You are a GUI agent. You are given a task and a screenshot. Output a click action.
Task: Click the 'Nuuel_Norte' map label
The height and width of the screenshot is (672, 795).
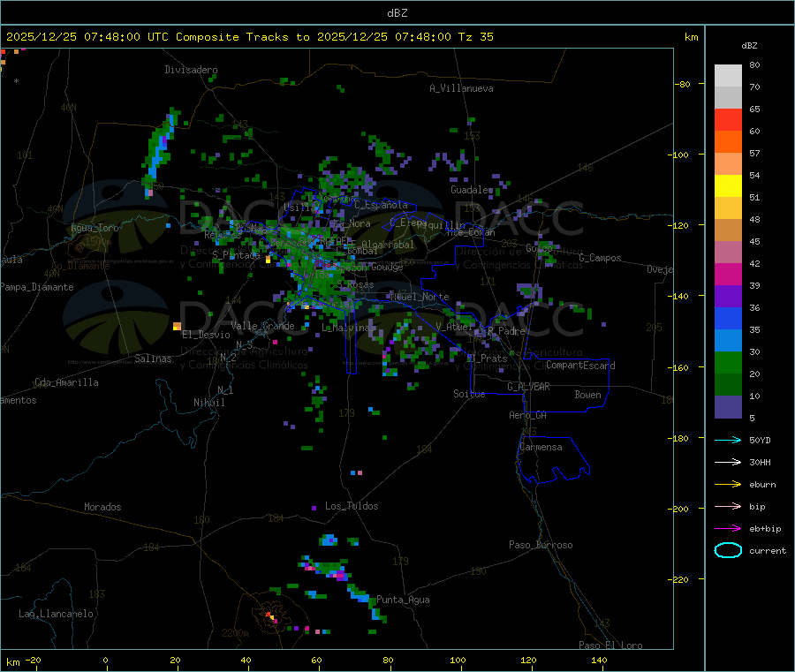pos(420,297)
